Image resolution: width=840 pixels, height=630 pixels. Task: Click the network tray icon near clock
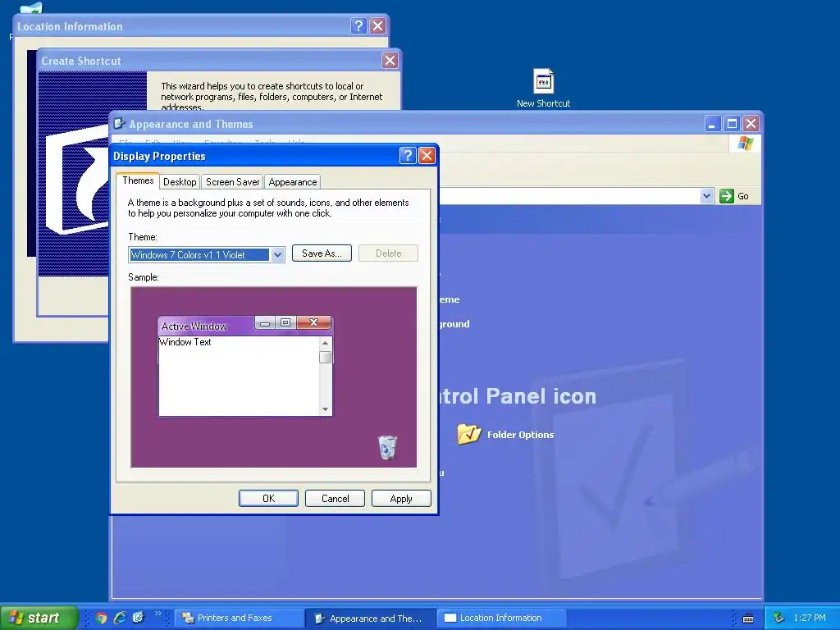tap(779, 618)
